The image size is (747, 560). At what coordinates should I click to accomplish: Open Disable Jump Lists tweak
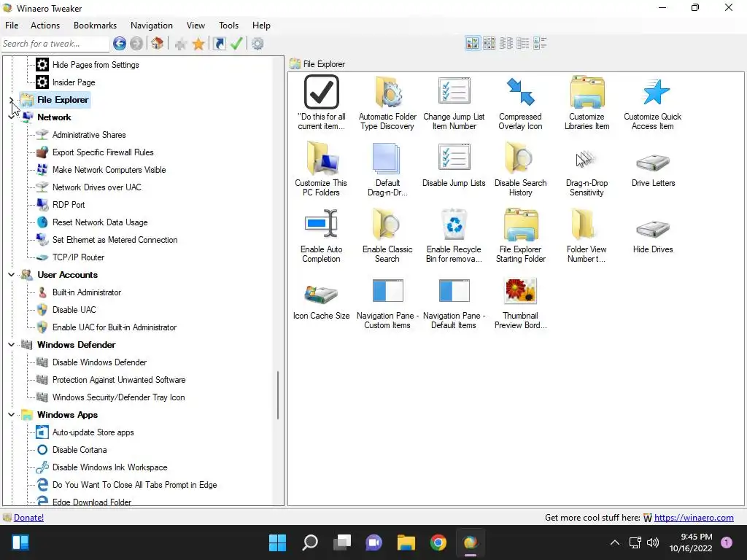[454, 164]
